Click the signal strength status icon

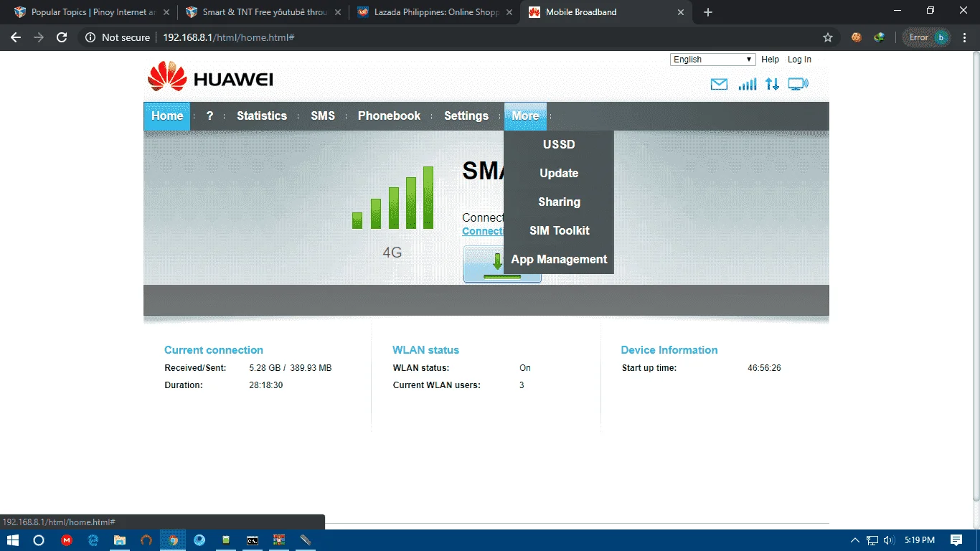pyautogui.click(x=748, y=84)
